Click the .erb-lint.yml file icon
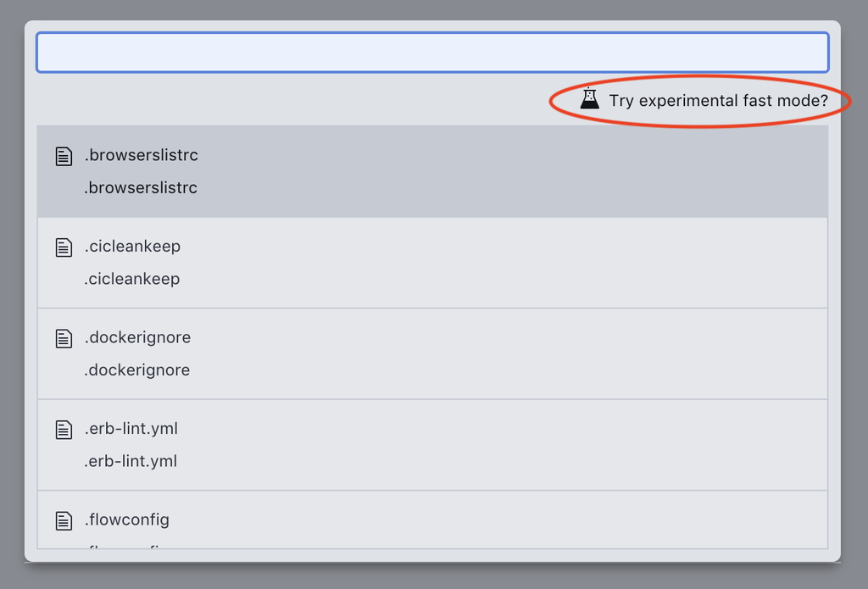The height and width of the screenshot is (589, 868). point(64,429)
